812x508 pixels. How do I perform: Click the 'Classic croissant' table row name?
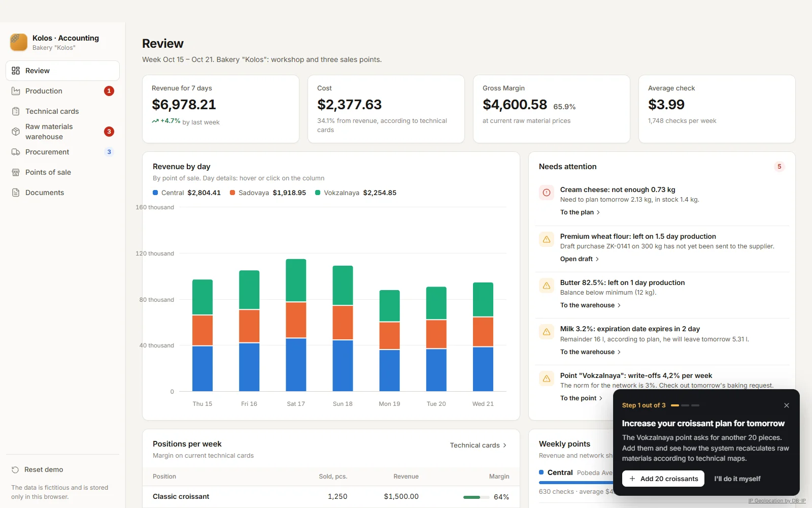click(181, 496)
